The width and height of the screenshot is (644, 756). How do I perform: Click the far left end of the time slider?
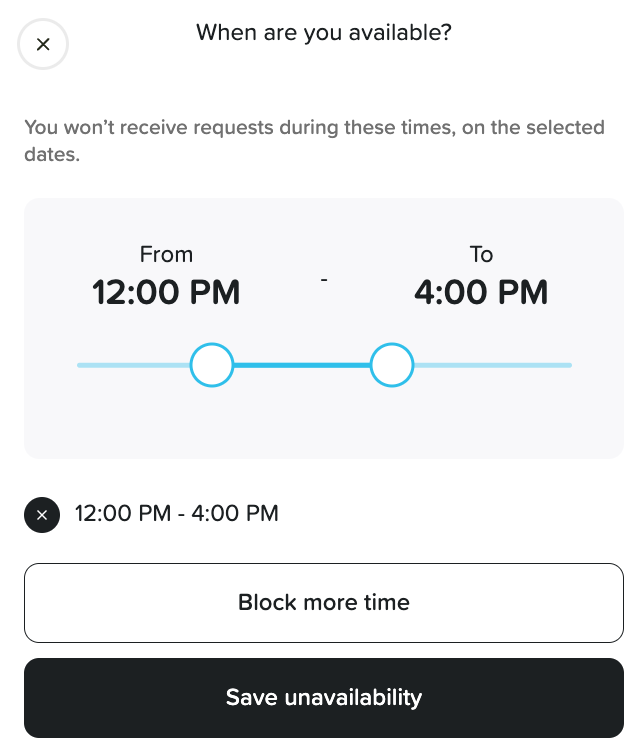80,365
